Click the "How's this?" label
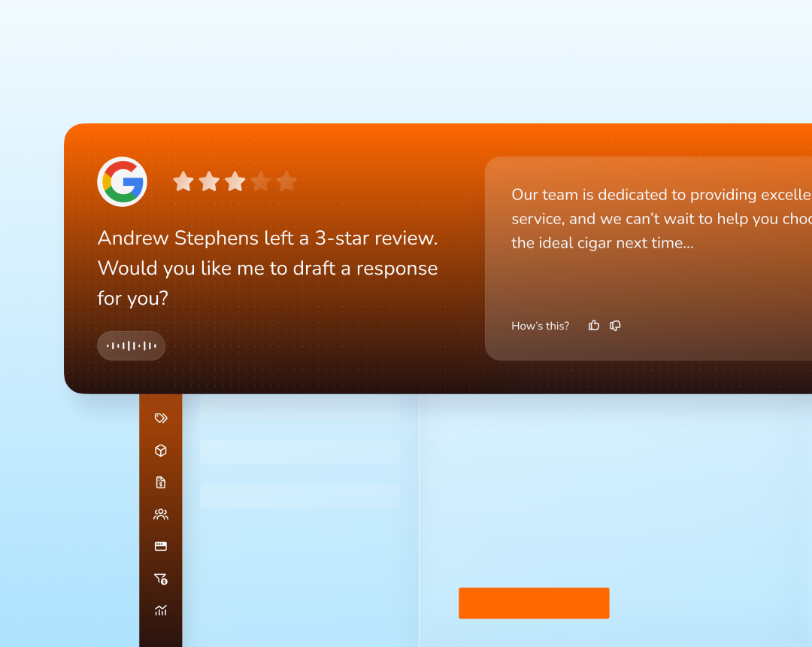 540,326
